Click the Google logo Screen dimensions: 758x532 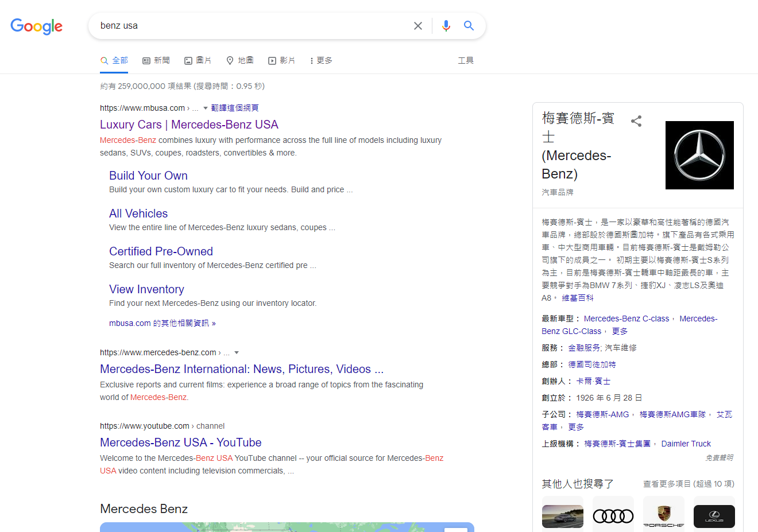point(36,26)
